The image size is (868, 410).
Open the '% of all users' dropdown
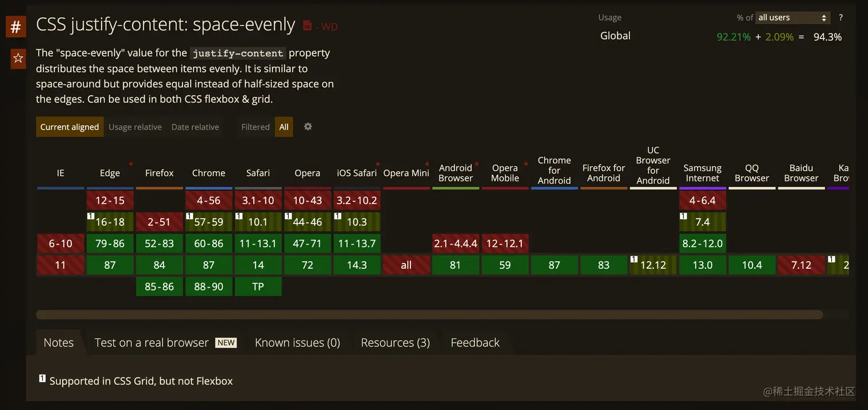click(793, 18)
